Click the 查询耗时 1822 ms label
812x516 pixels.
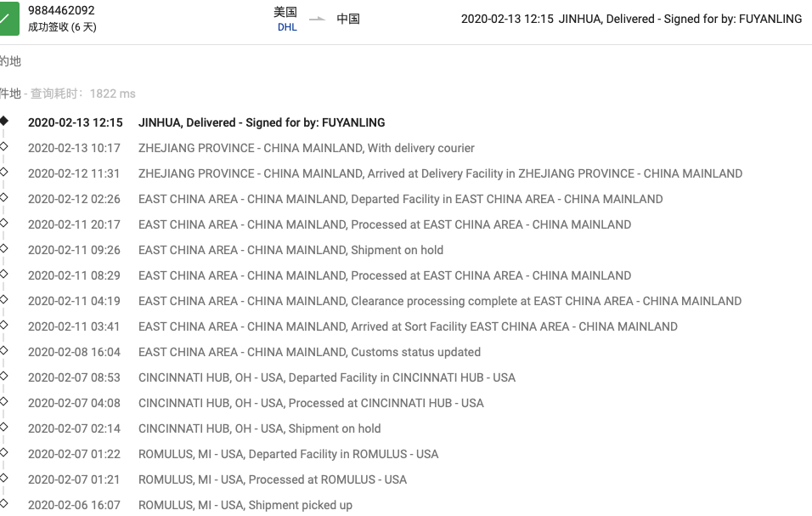[x=83, y=94]
